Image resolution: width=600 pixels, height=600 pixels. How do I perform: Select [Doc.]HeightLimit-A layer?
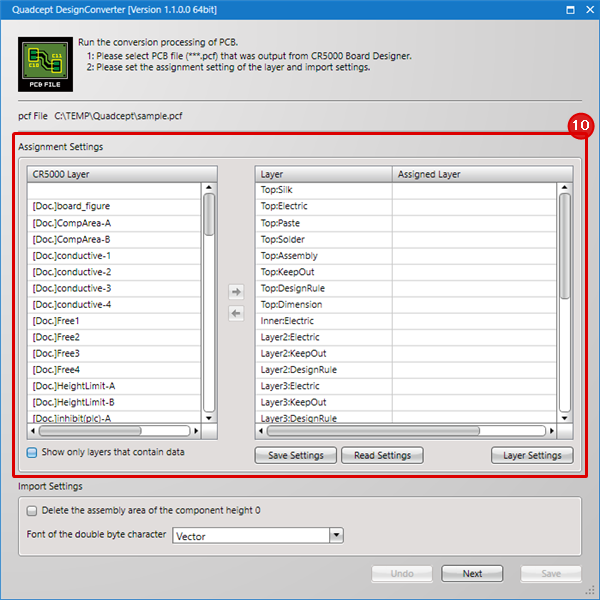click(x=114, y=386)
